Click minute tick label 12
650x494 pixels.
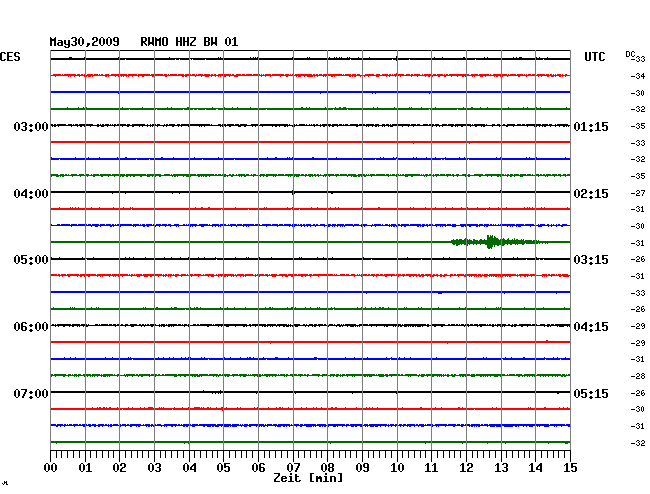[x=466, y=467]
